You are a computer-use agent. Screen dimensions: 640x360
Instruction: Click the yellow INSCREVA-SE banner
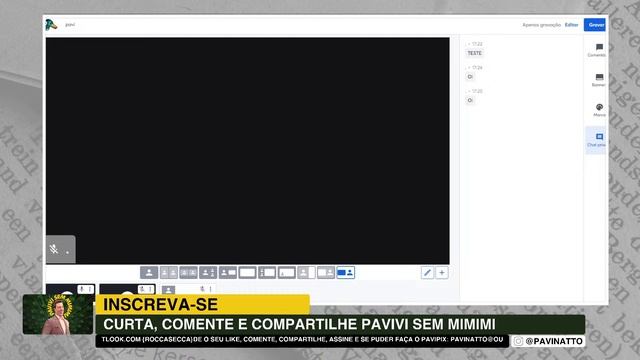203,304
